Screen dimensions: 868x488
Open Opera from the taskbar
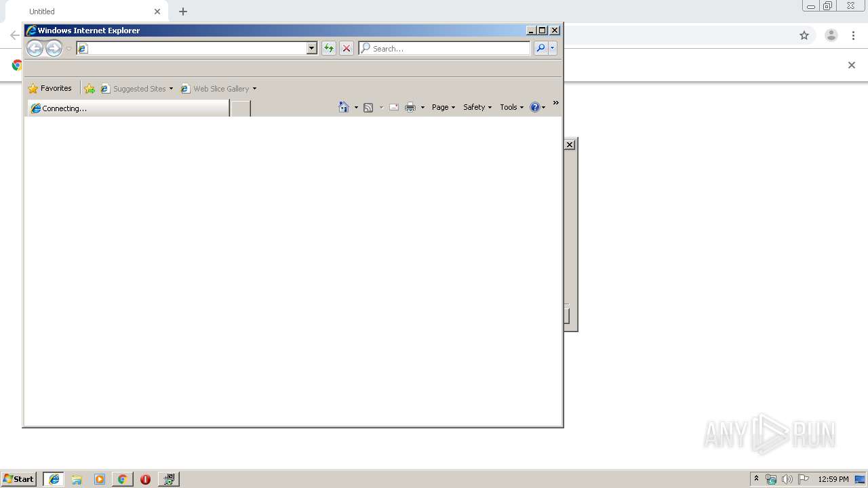pyautogui.click(x=145, y=479)
